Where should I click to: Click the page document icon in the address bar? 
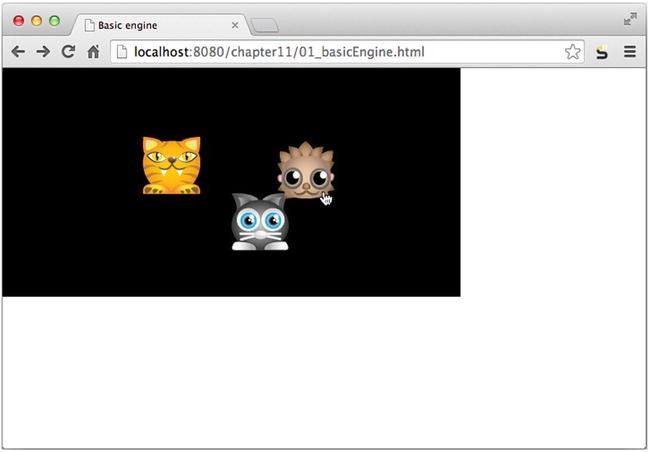pos(121,52)
